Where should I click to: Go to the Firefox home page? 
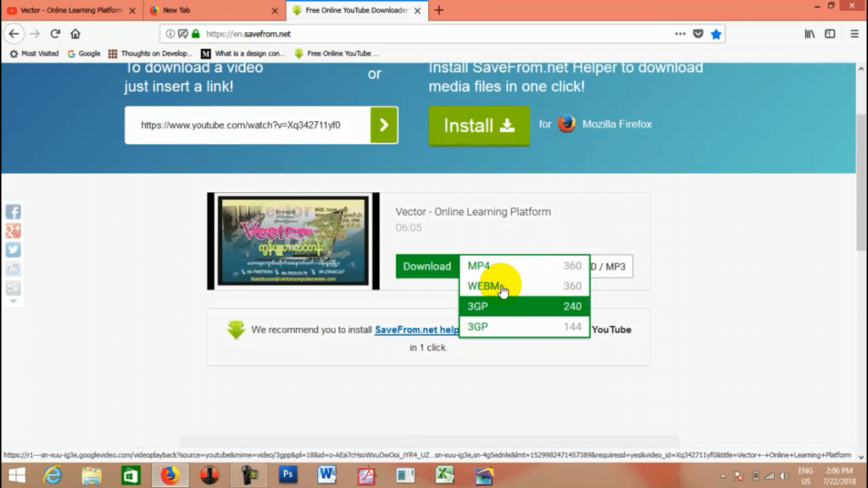click(75, 34)
